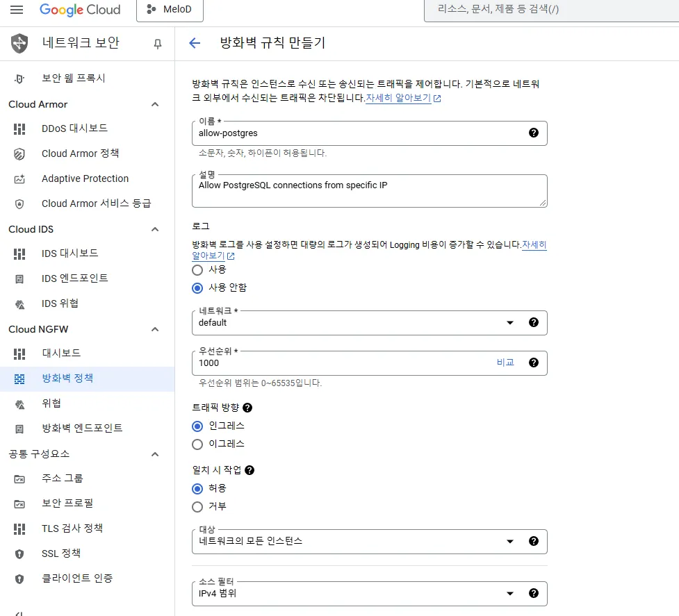This screenshot has height=616, width=679.
Task: Select the 이그레스 traffic direction option
Action: click(x=197, y=444)
